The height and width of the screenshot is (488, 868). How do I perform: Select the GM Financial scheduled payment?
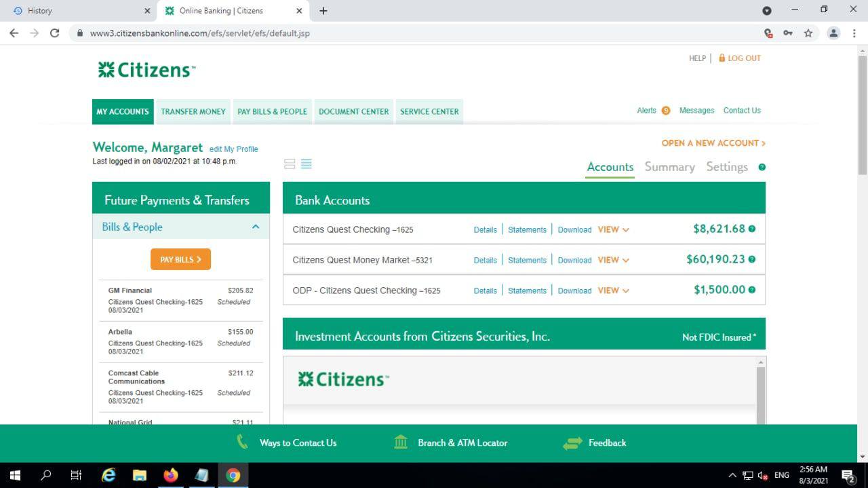pyautogui.click(x=180, y=299)
